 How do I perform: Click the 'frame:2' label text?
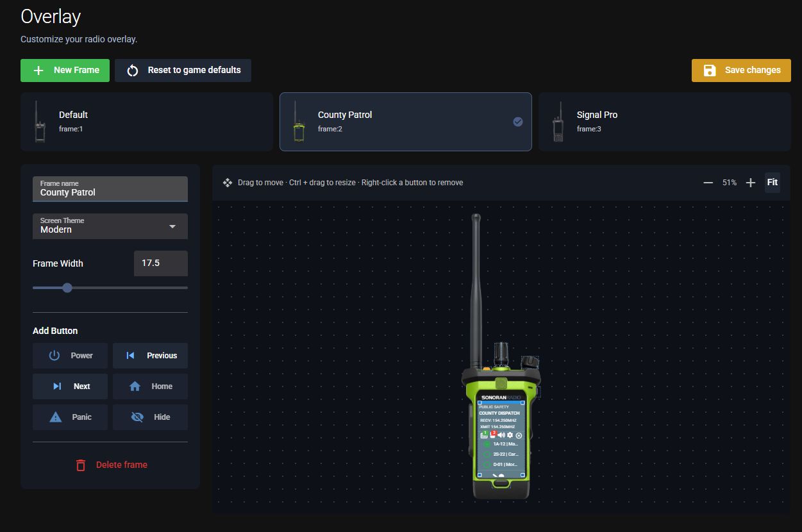click(x=330, y=129)
